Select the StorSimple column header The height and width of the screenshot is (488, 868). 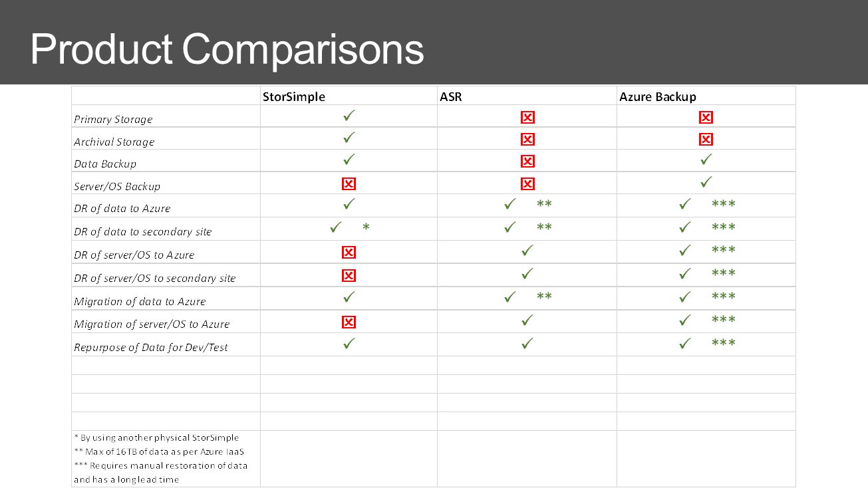(294, 96)
